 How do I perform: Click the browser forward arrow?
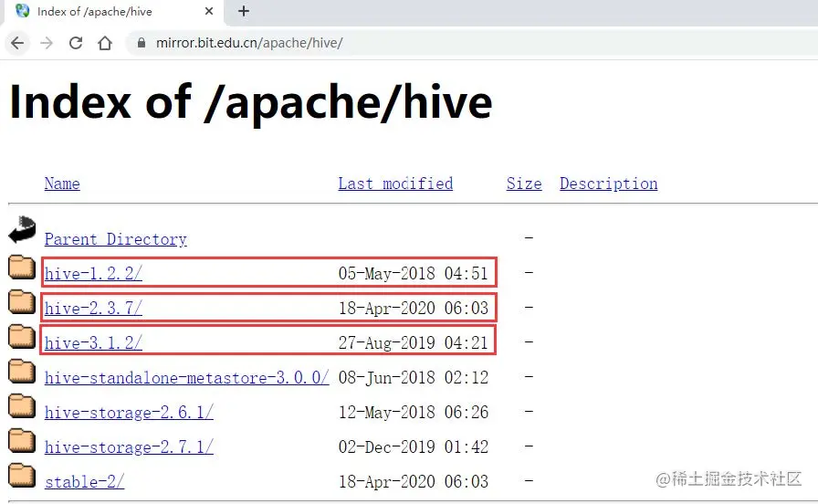tap(47, 43)
